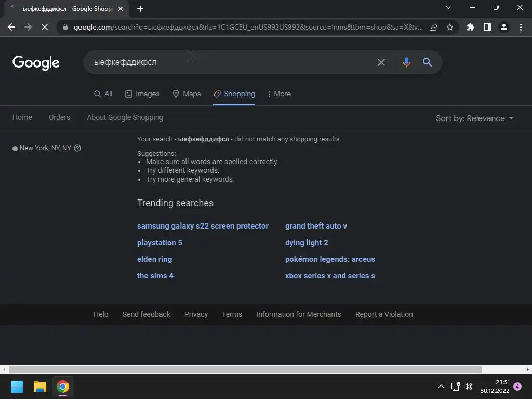
Task: Click the location help question icon
Action: (77, 148)
